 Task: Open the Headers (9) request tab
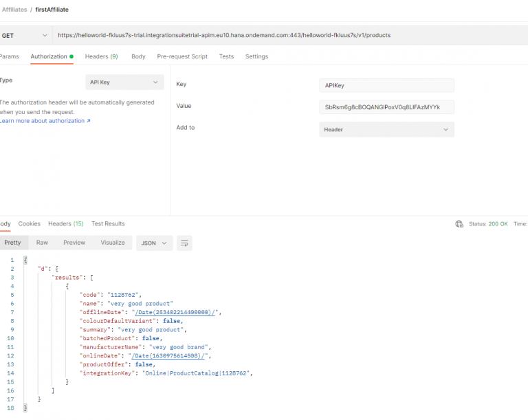pos(101,56)
